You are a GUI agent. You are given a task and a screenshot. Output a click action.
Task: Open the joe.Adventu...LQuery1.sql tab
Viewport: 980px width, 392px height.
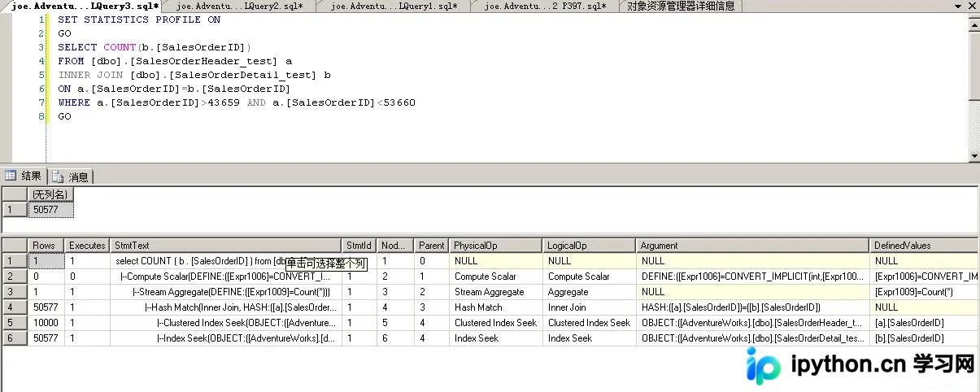point(394,6)
